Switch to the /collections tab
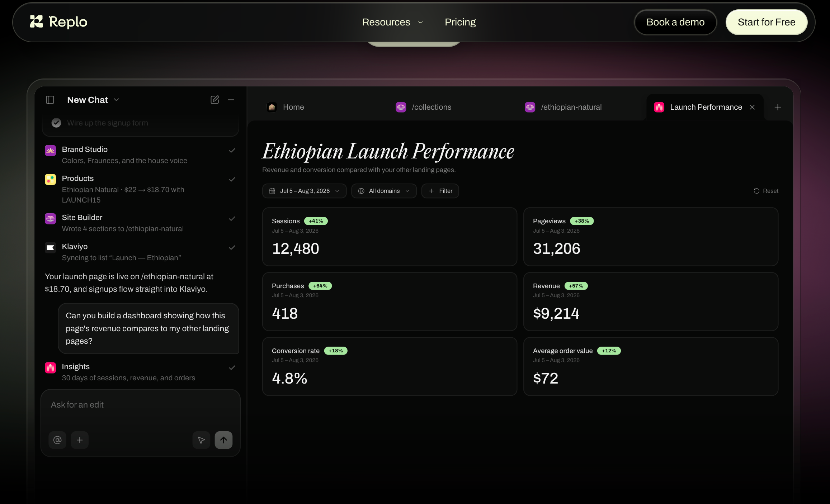830x504 pixels. point(424,107)
